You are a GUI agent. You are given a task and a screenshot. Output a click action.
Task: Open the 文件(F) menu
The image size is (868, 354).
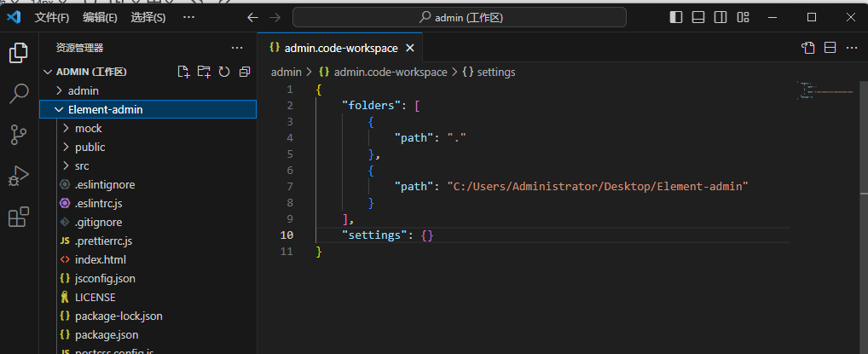coord(52,17)
